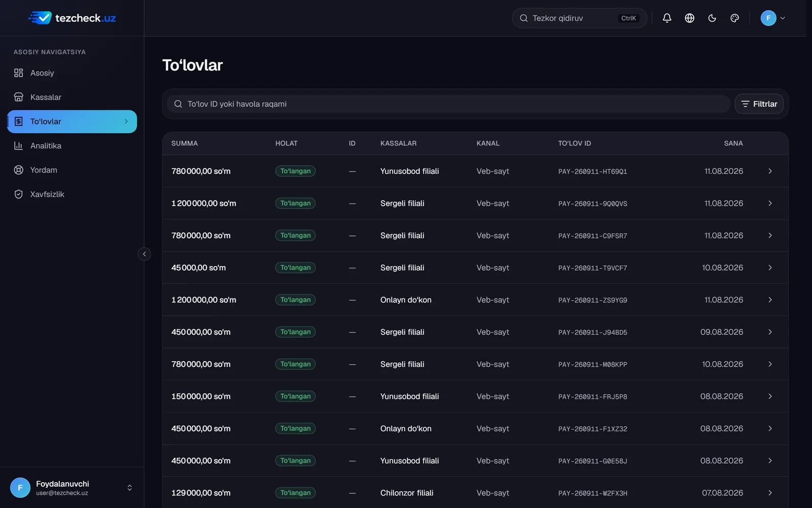Open the user avatar menu in header
This screenshot has height=508, width=812.
click(773, 18)
